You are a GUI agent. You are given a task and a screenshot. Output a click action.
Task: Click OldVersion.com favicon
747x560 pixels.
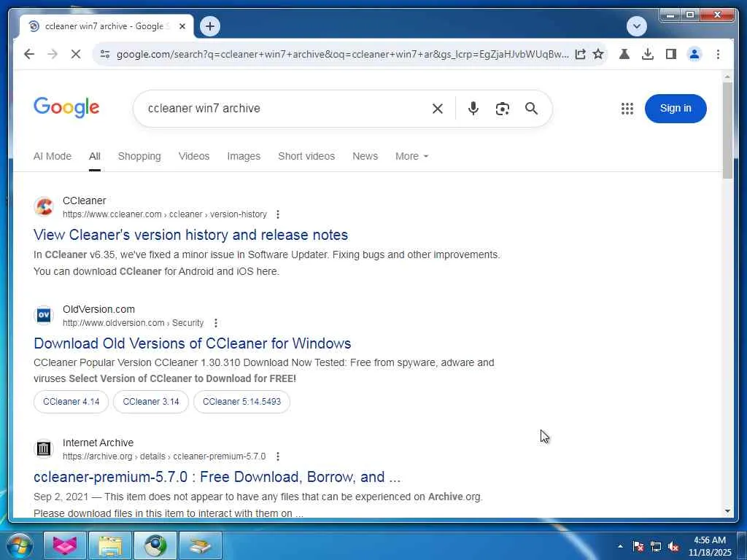[44, 315]
